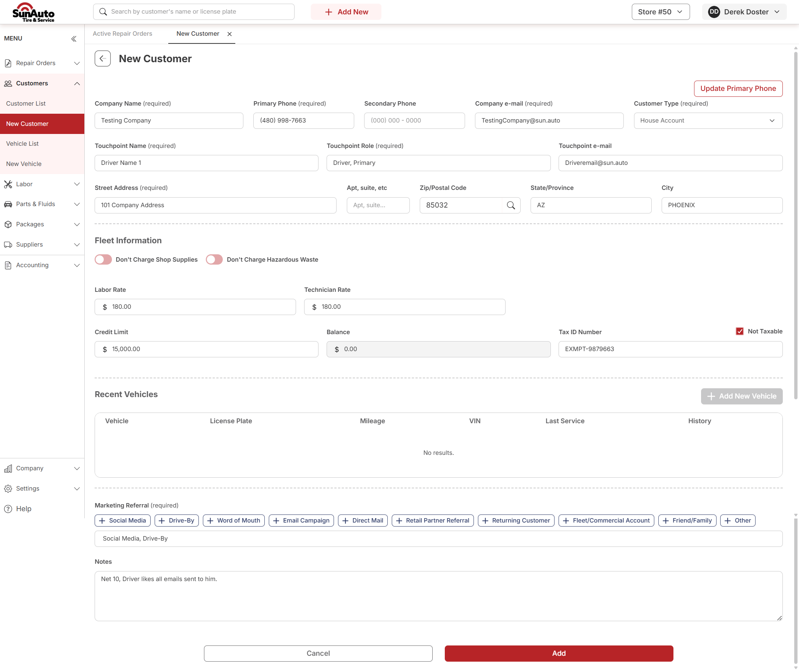Close the New Customer tab with X
The height and width of the screenshot is (672, 799).
229,34
